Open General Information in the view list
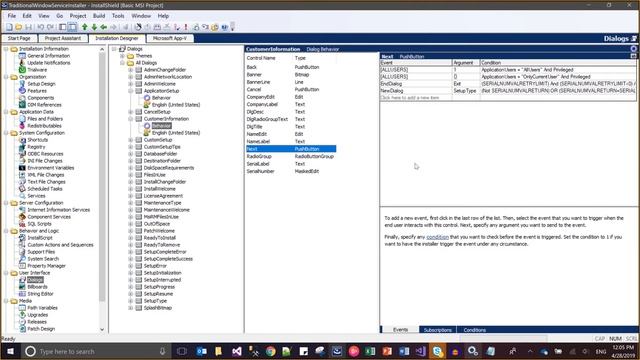This screenshot has width=640, height=360. click(48, 56)
